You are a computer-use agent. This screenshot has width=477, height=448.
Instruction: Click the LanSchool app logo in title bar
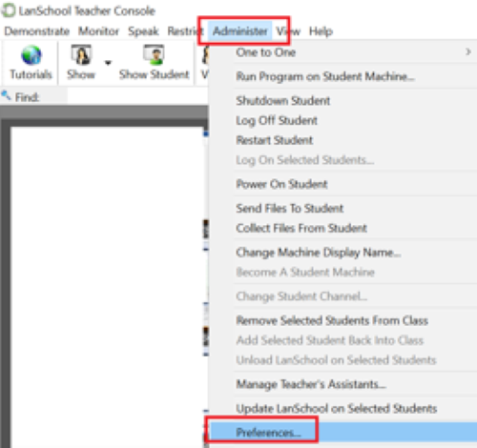[x=9, y=10]
